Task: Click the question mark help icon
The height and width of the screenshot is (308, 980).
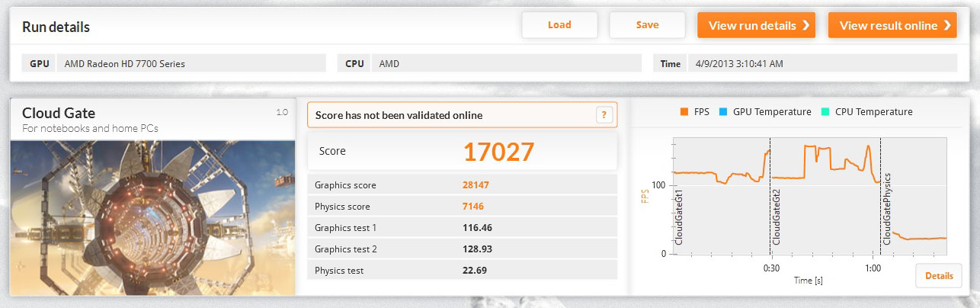Action: 604,115
